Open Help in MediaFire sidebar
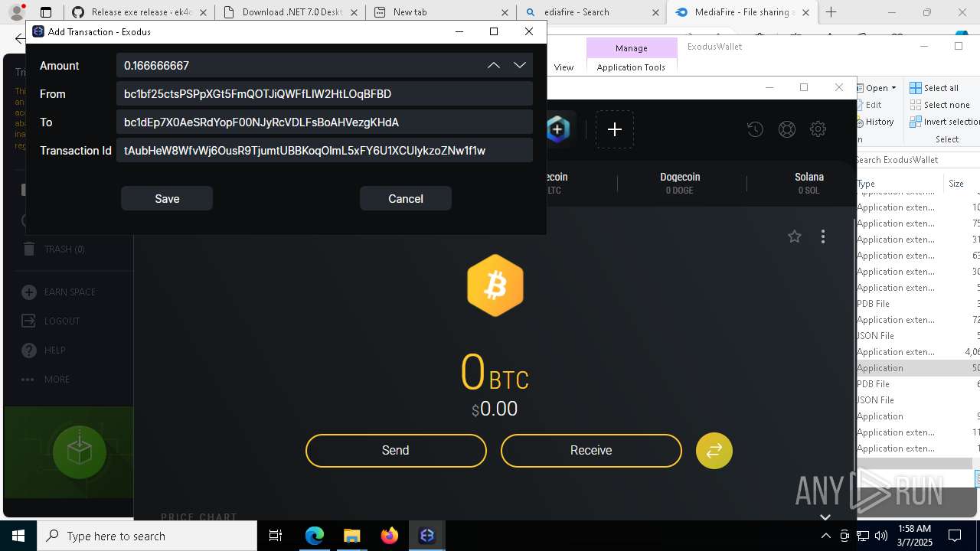This screenshot has height=551, width=980. pos(44,350)
